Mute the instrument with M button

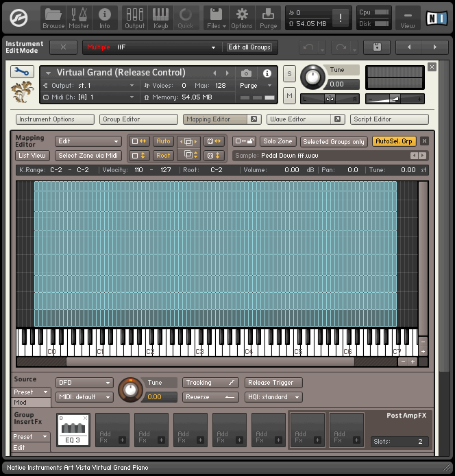click(289, 96)
